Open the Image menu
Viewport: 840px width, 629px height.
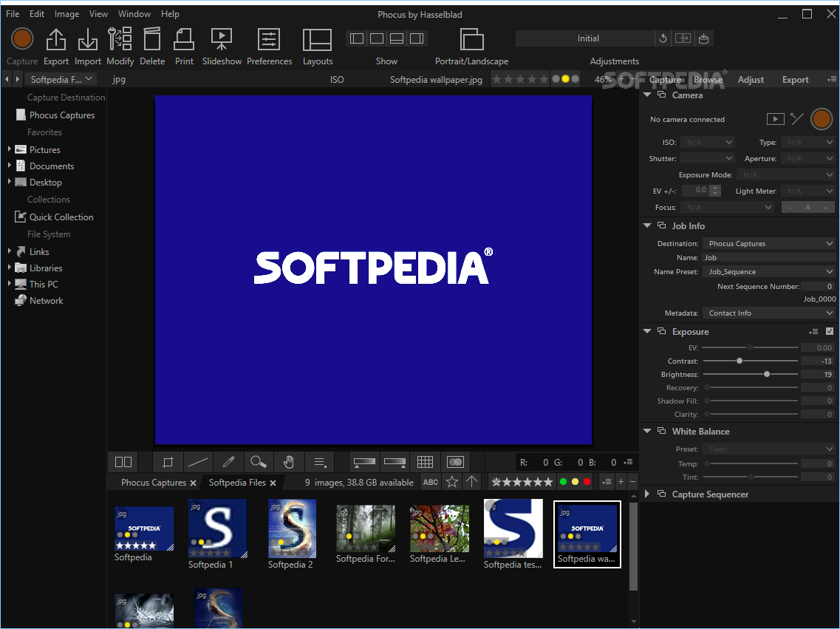click(66, 14)
